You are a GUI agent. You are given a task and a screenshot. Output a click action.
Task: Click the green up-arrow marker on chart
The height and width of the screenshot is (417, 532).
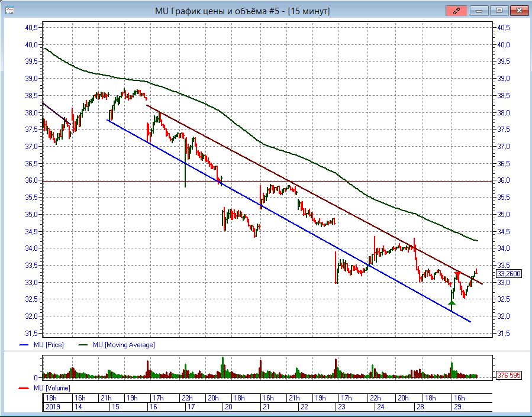pyautogui.click(x=452, y=302)
